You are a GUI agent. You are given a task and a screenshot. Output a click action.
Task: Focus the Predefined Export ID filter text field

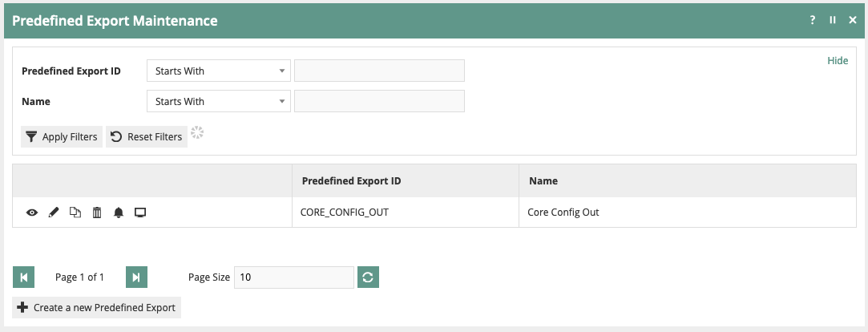[379, 71]
